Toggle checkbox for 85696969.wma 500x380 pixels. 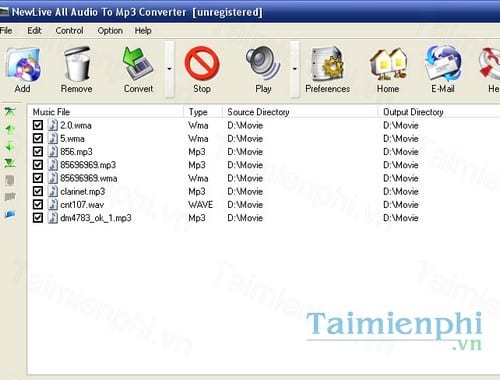[38, 178]
